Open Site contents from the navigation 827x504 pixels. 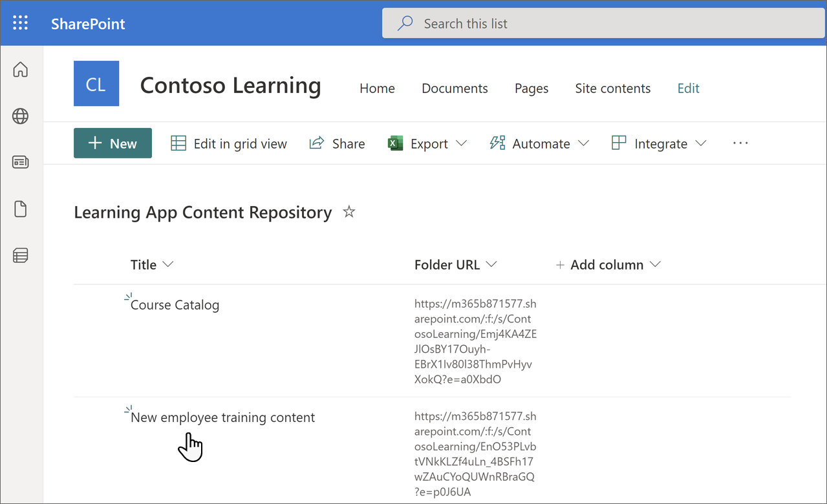click(x=612, y=88)
